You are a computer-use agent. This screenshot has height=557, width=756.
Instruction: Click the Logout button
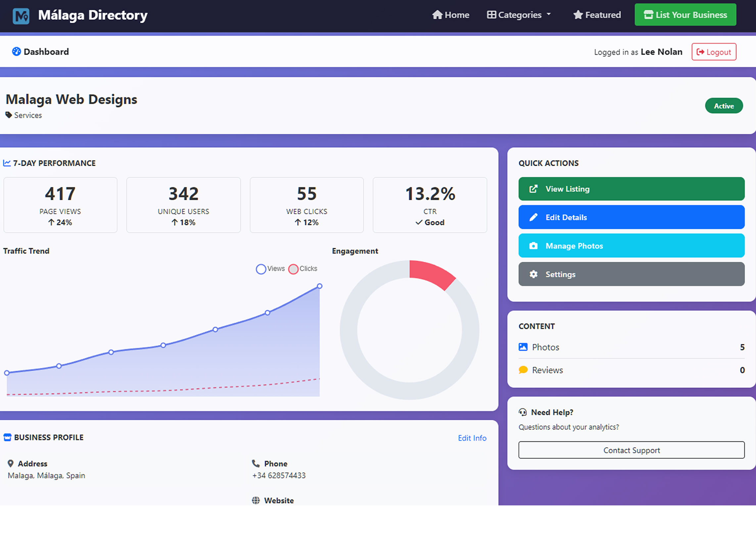(714, 52)
